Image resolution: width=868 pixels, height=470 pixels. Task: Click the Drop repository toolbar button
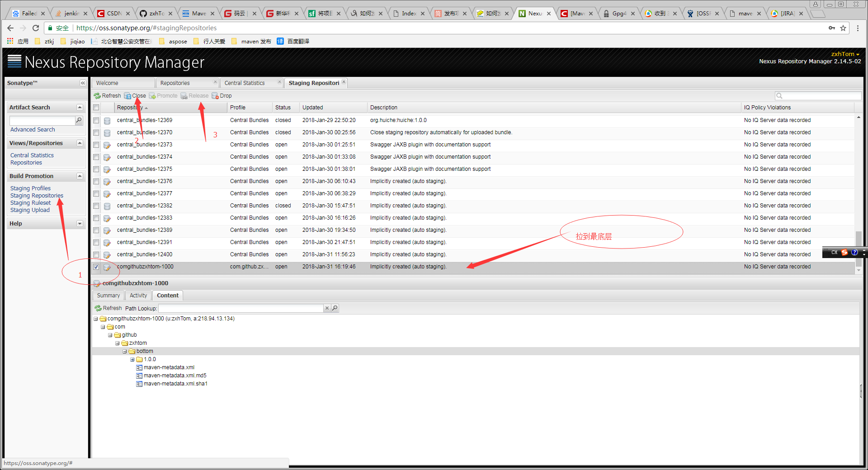pyautogui.click(x=222, y=96)
